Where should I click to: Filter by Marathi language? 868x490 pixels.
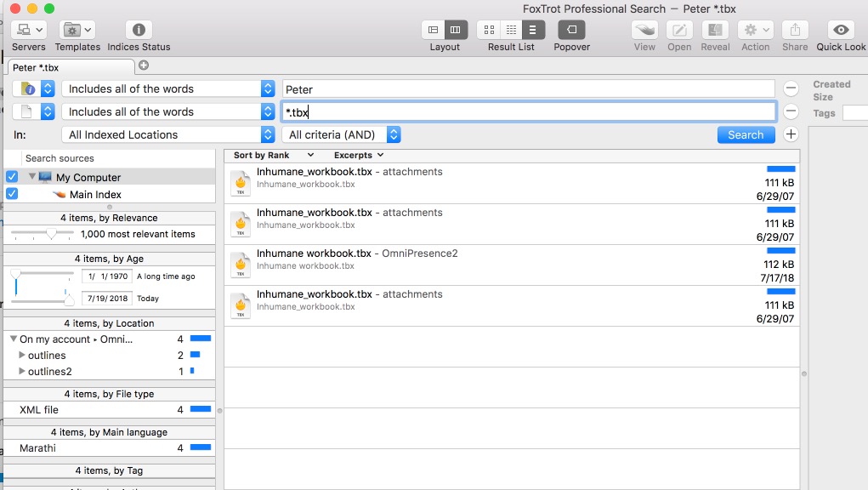[109, 448]
